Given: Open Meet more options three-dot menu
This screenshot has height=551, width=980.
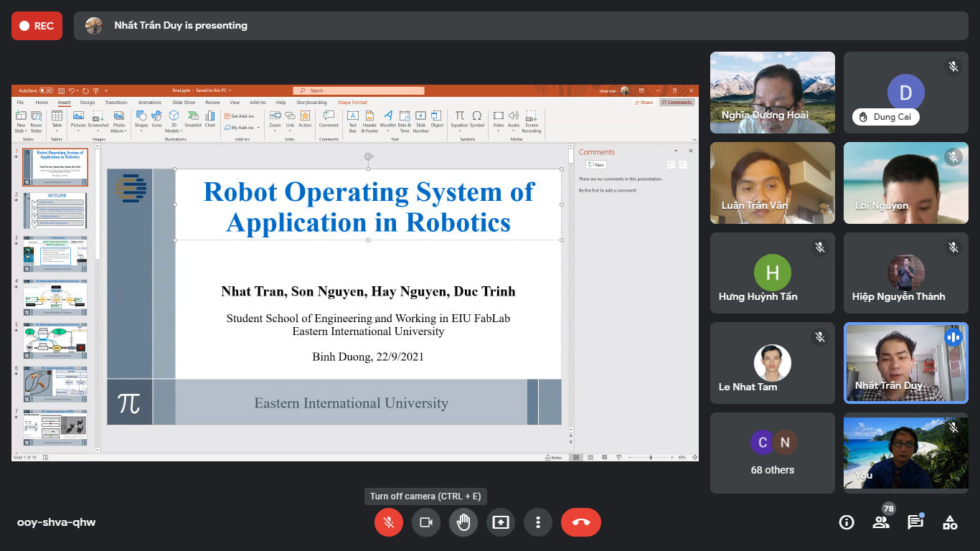Looking at the screenshot, I should click(x=538, y=522).
